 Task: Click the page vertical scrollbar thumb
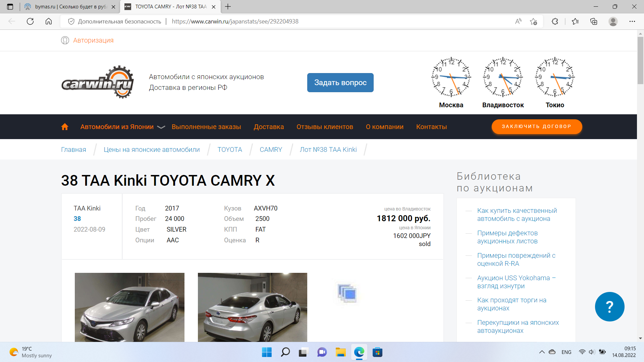pyautogui.click(x=640, y=60)
